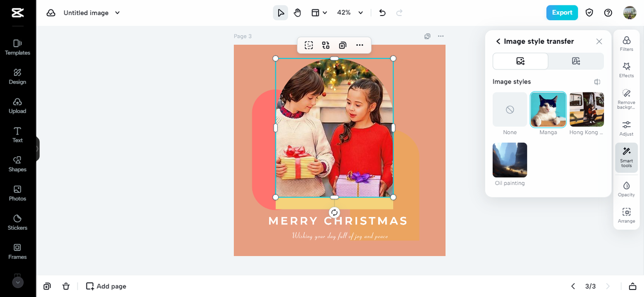
Task: Click the Export button
Action: coord(562,13)
